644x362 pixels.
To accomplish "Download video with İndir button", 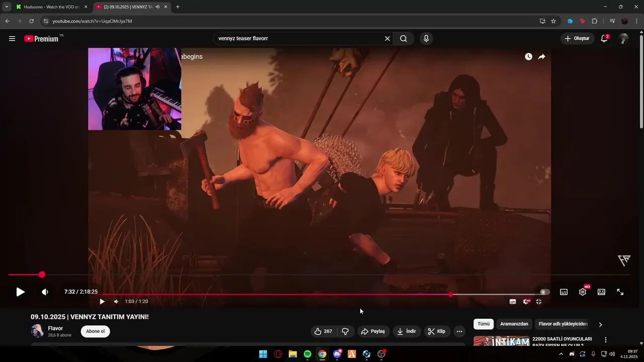I will point(406,331).
